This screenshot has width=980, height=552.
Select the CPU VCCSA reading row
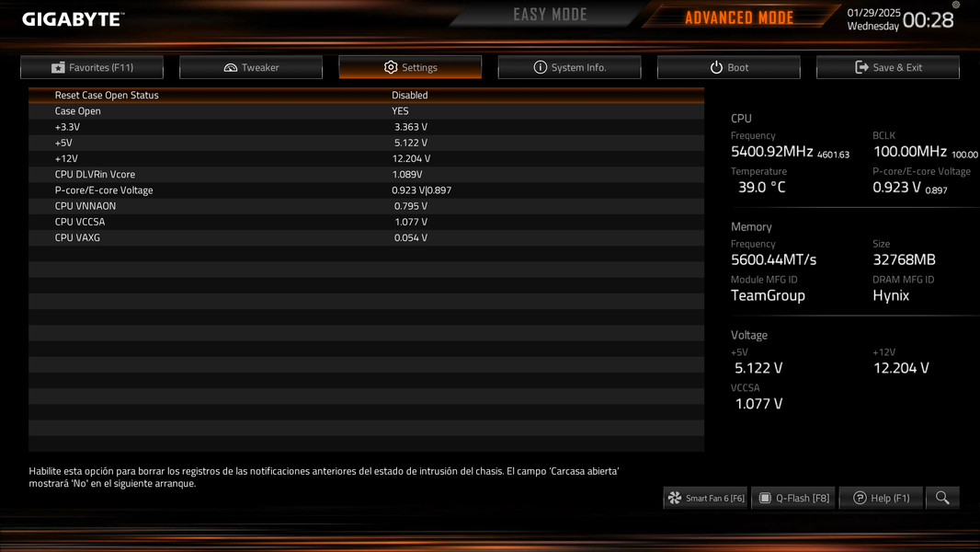[366, 222]
